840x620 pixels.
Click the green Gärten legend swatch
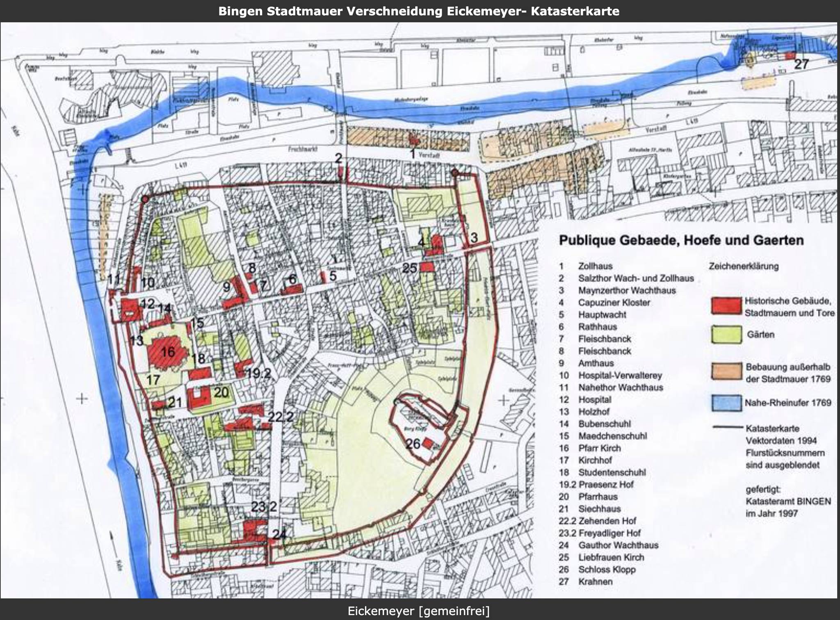click(x=726, y=335)
